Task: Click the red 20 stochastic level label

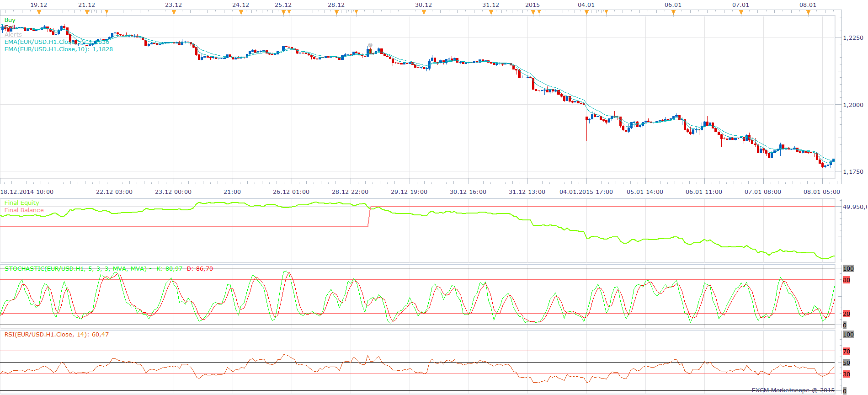Action: coord(847,314)
